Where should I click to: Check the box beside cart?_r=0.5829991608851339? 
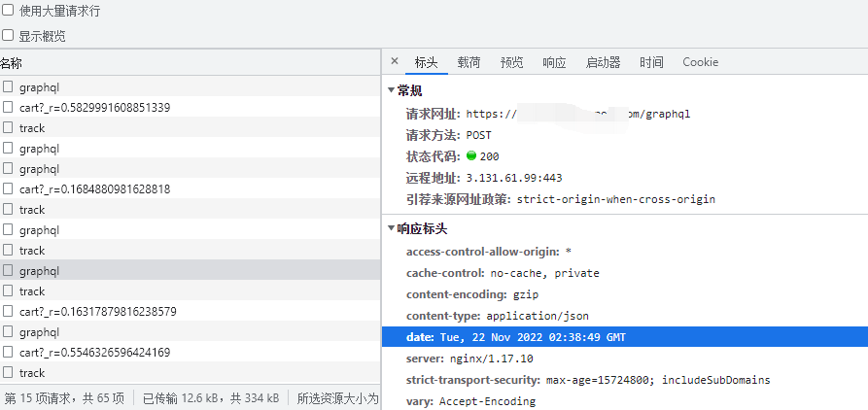click(8, 107)
